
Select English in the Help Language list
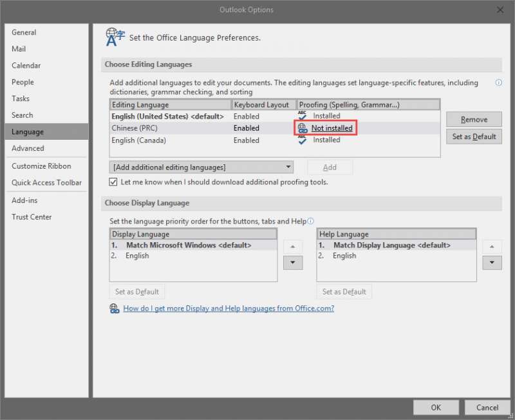[397, 256]
